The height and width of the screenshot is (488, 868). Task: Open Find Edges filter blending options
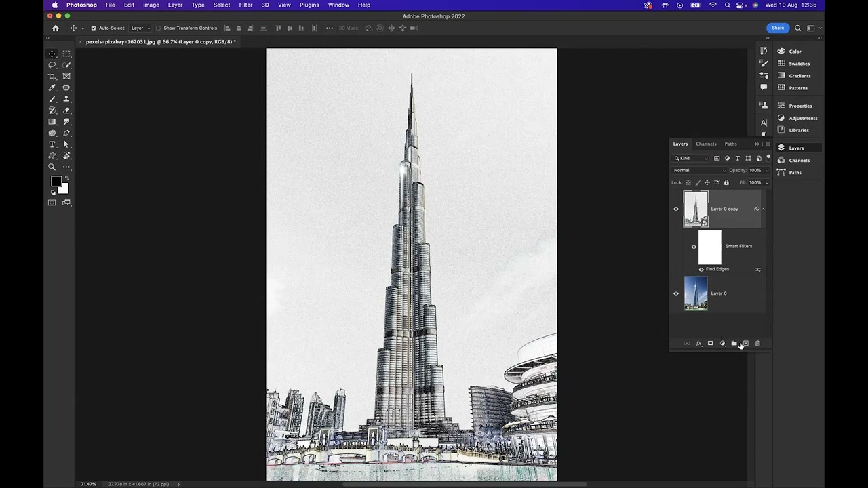(757, 270)
